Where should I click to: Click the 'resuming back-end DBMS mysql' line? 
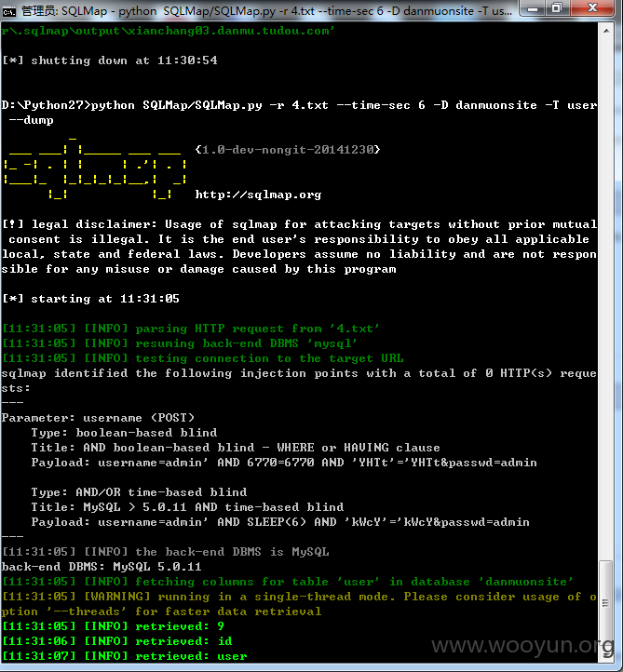180,343
